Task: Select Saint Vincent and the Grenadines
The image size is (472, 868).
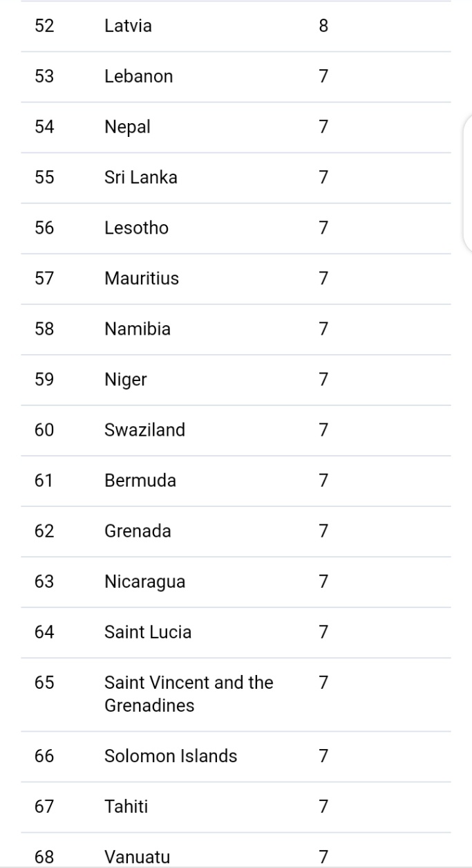Action: click(189, 694)
